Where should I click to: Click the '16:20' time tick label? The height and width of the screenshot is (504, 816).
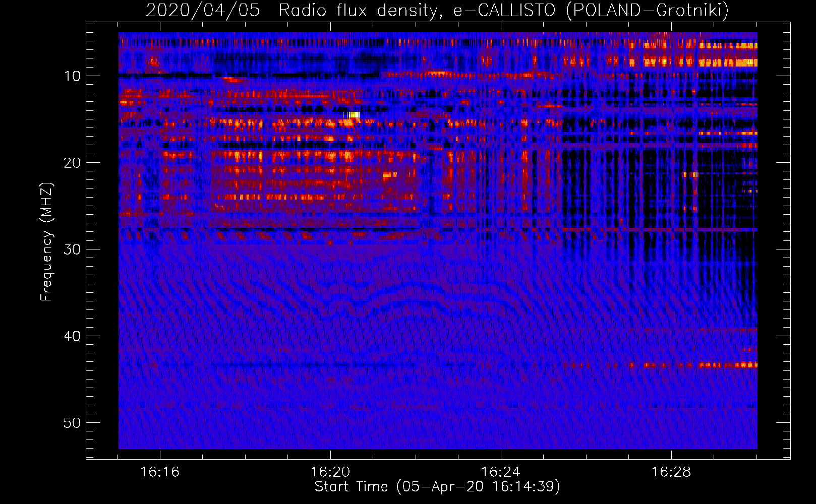click(x=330, y=472)
